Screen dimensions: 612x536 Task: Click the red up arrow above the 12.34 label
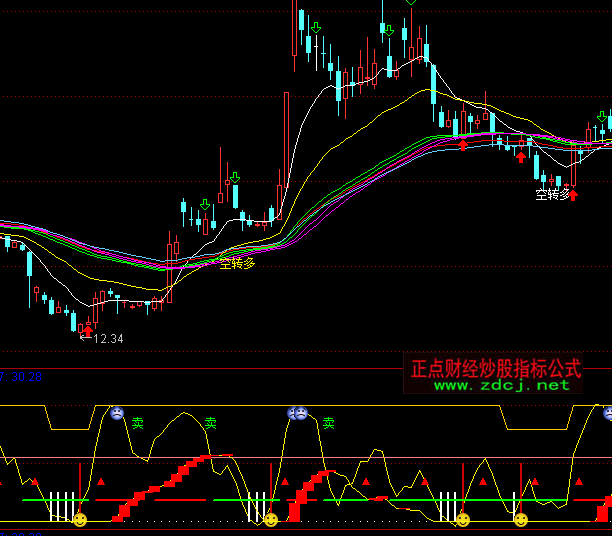87,326
